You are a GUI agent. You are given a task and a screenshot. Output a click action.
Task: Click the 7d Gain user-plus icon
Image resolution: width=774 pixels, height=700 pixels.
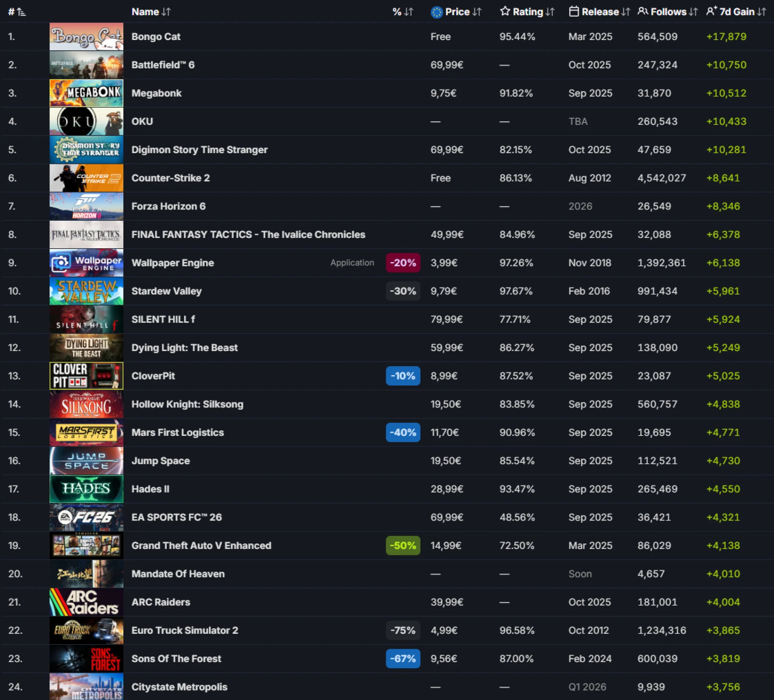point(712,12)
